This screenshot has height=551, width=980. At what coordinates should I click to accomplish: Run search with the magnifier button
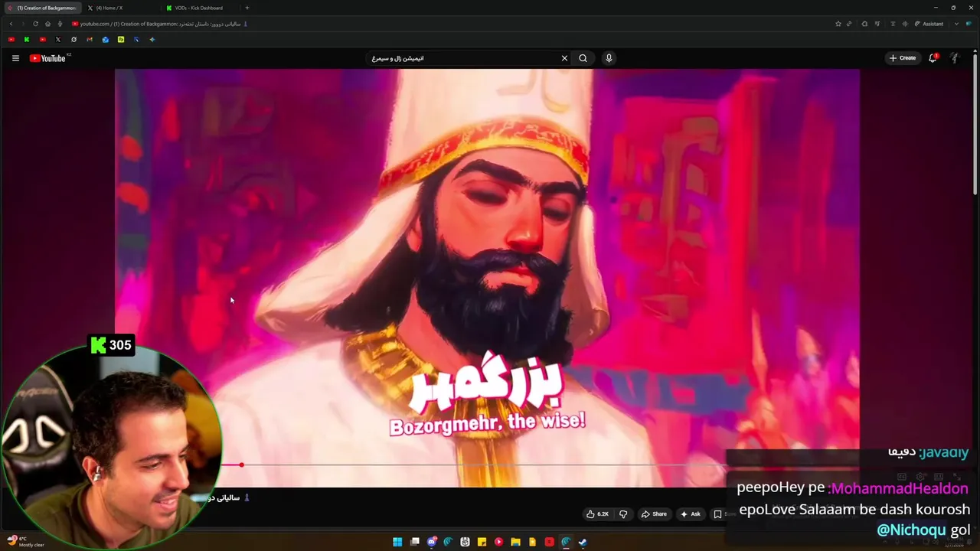[x=583, y=58]
